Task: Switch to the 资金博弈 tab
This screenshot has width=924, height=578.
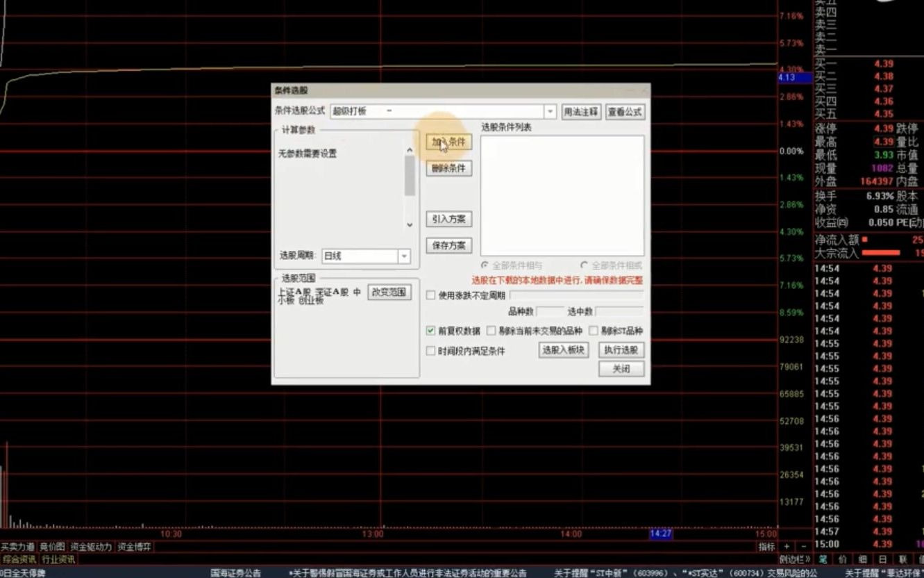Action: pyautogui.click(x=135, y=547)
